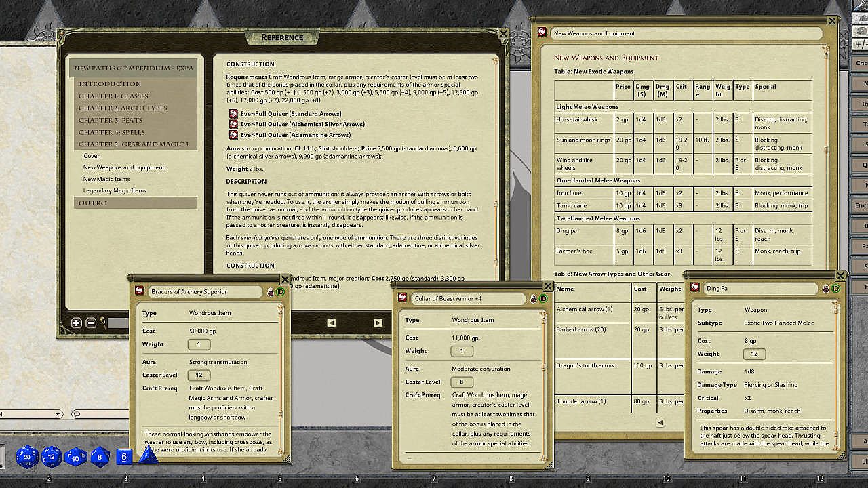Screen dimensions: 868x488
Task: Click the Bracers of Archery Superior name field
Action: pos(205,291)
